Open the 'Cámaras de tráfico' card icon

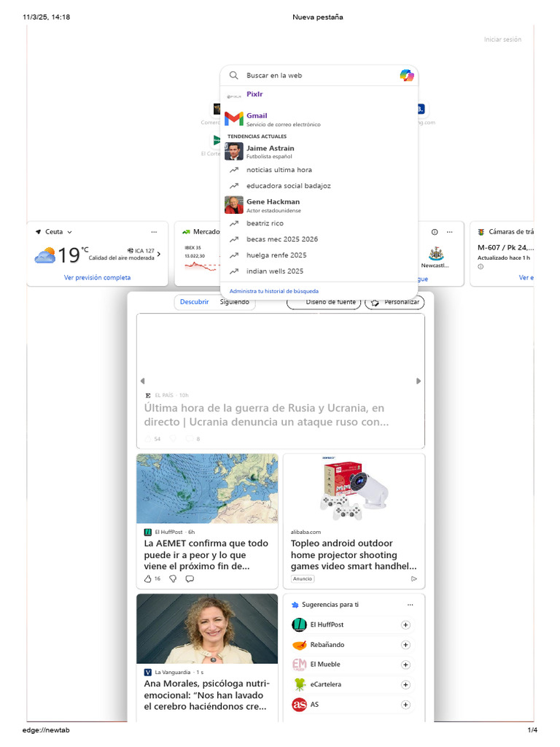(481, 232)
